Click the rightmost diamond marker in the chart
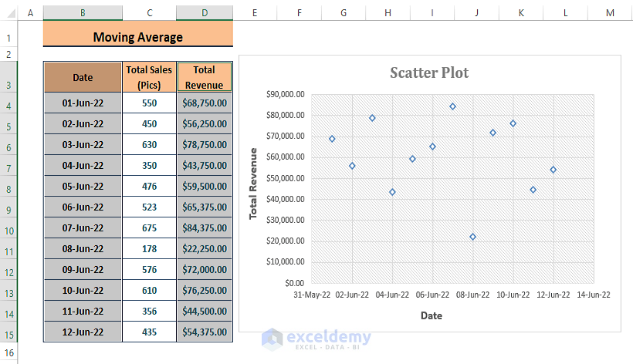 point(553,170)
